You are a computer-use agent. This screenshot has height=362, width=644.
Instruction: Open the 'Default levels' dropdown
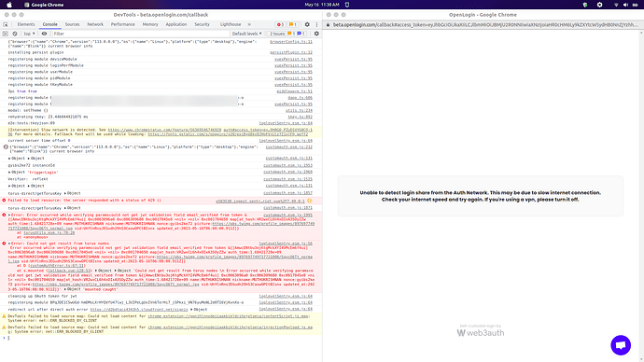(246, 34)
